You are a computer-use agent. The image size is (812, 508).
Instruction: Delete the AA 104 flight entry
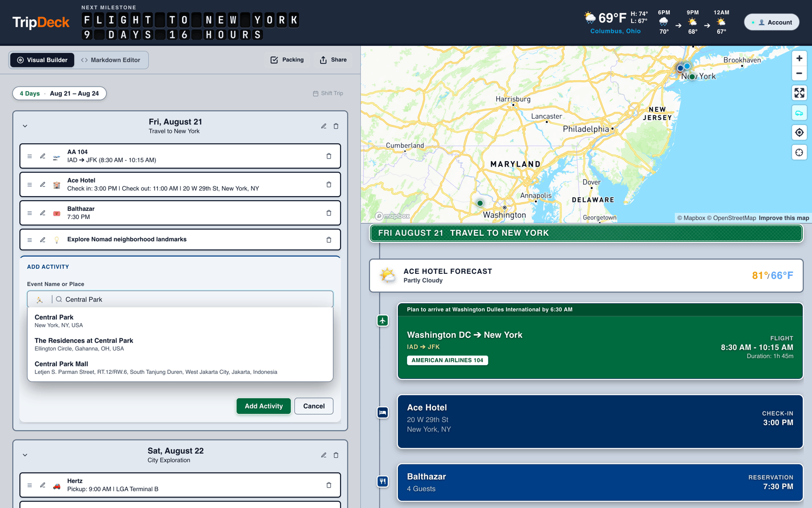tap(329, 156)
